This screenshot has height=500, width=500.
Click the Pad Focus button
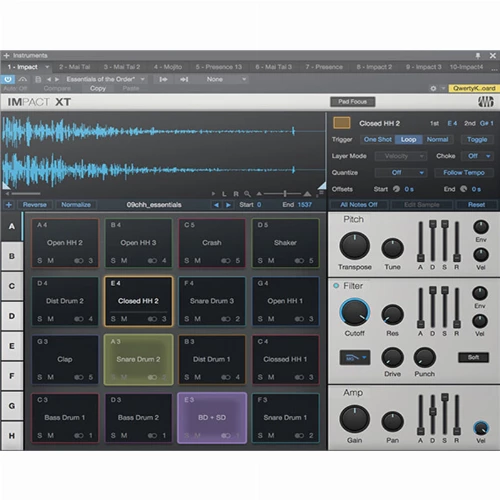coord(353,102)
